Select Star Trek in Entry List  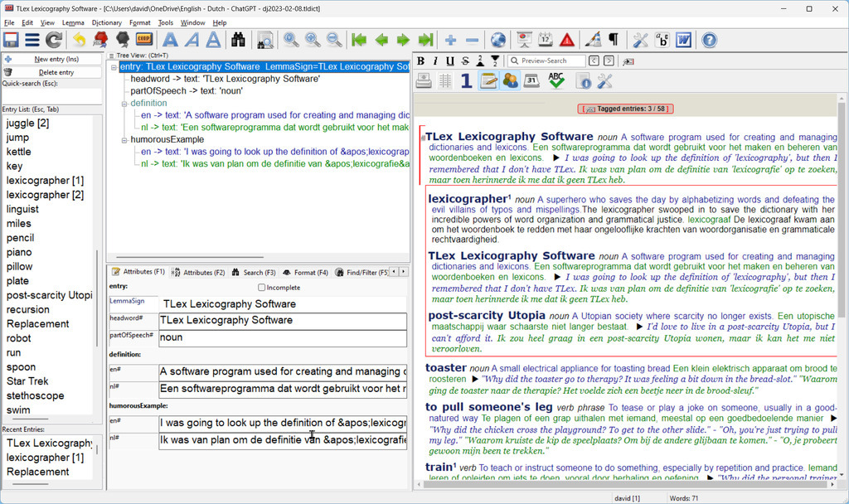[x=27, y=381]
